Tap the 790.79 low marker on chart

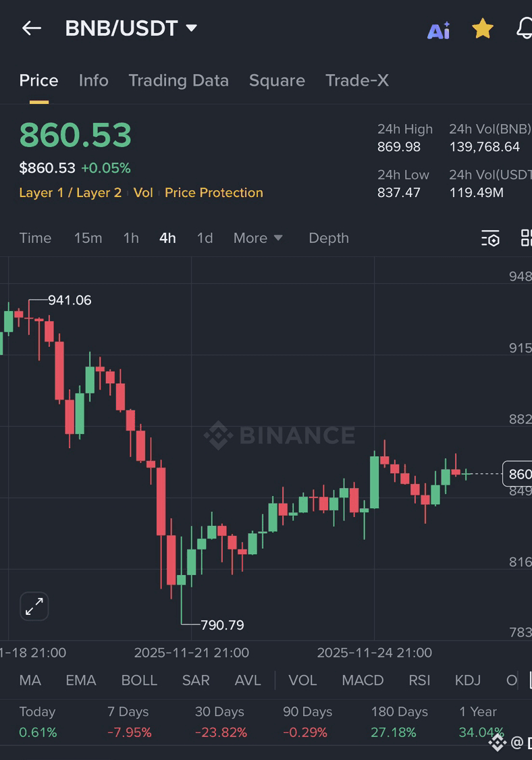point(222,625)
